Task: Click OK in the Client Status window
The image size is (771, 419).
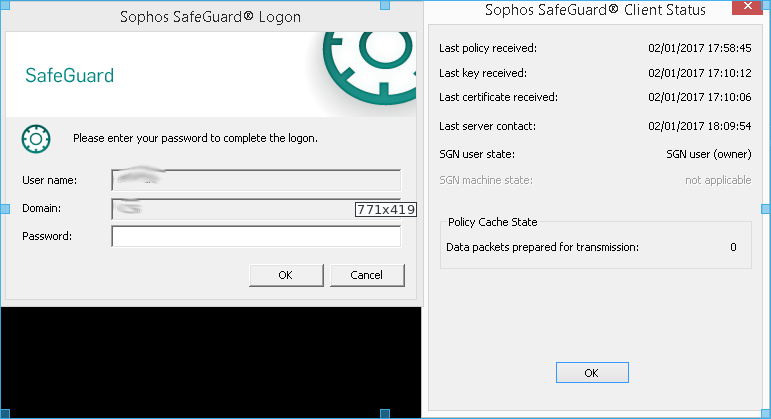Action: pos(592,373)
